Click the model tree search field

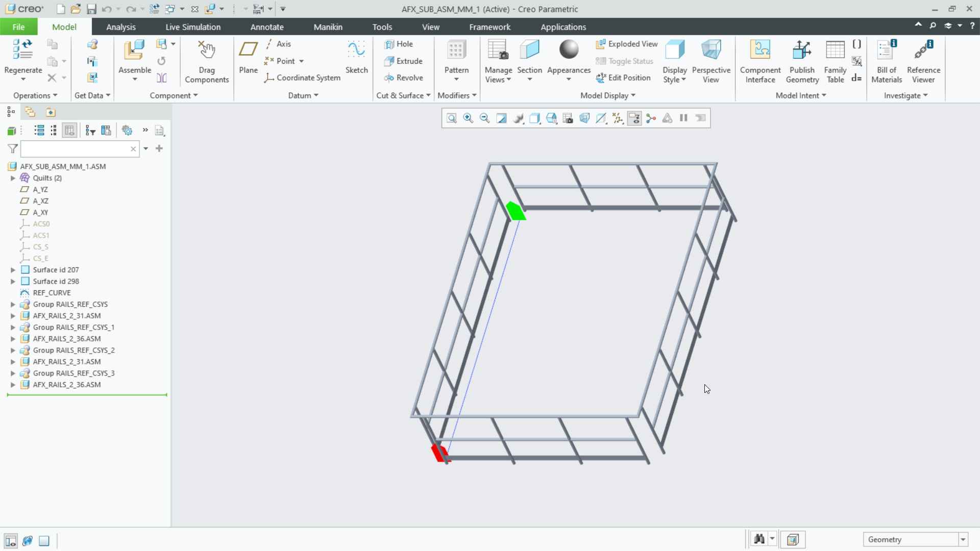[x=76, y=149]
